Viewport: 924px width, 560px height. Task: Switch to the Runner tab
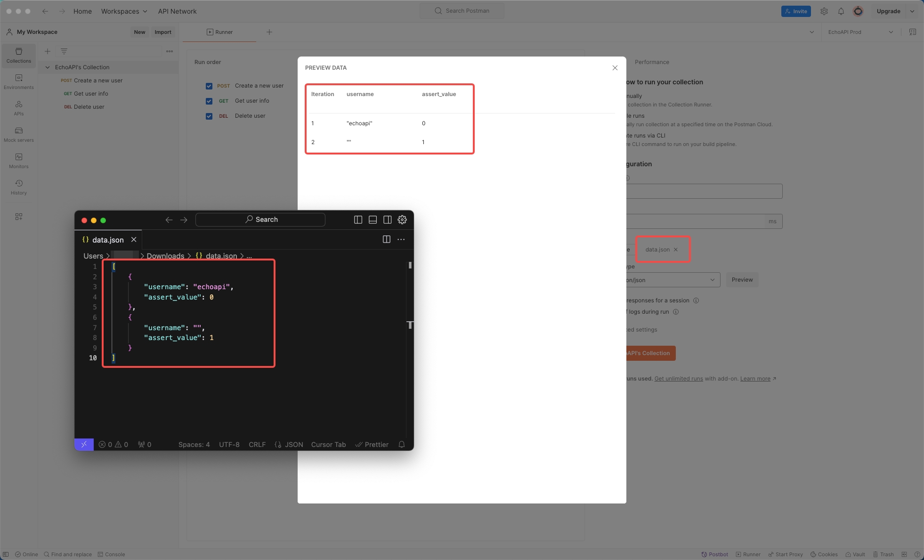point(219,32)
